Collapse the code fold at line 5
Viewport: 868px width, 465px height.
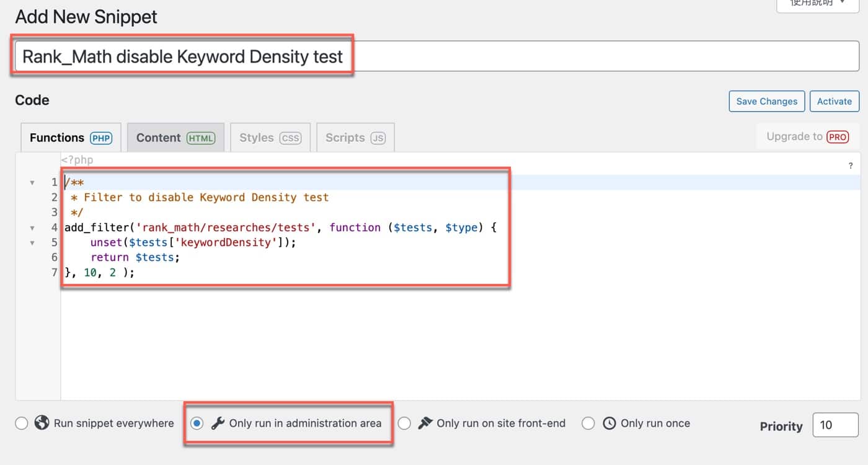click(x=32, y=242)
